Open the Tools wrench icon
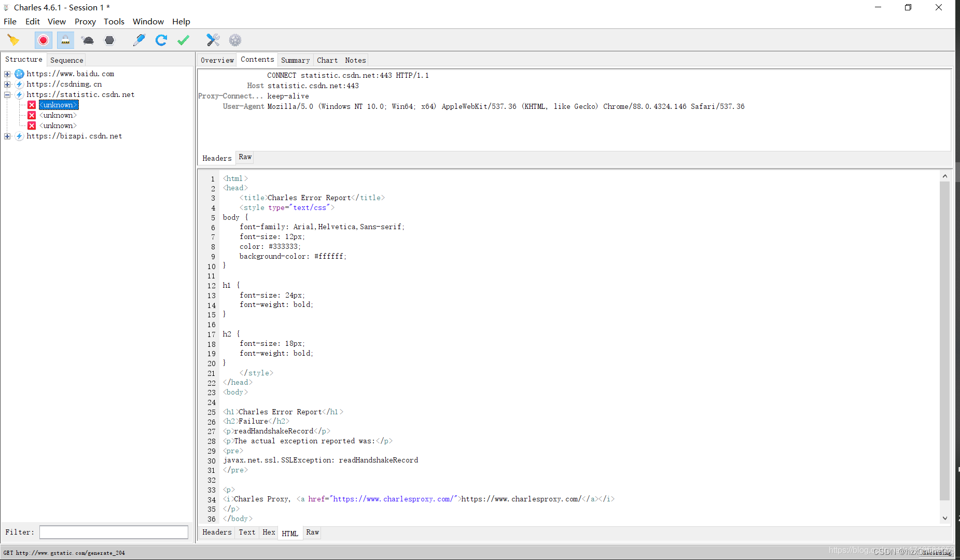This screenshot has width=960, height=560. coord(213,40)
